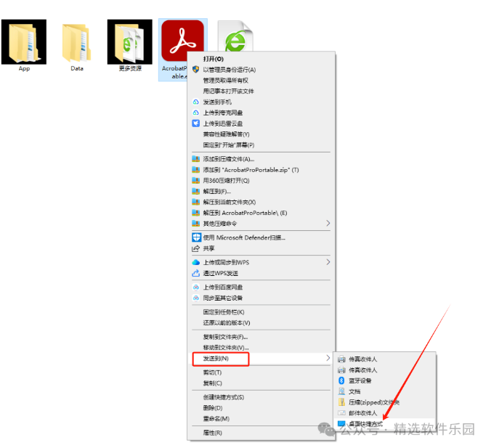Expand the 其他压缩命令 submenu arrow
The width and height of the screenshot is (499, 448).
coord(328,224)
